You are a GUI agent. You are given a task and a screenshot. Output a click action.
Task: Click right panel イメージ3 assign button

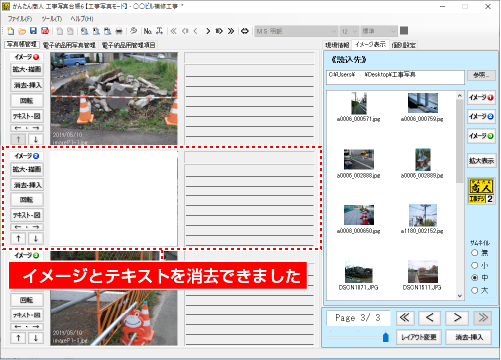click(481, 136)
